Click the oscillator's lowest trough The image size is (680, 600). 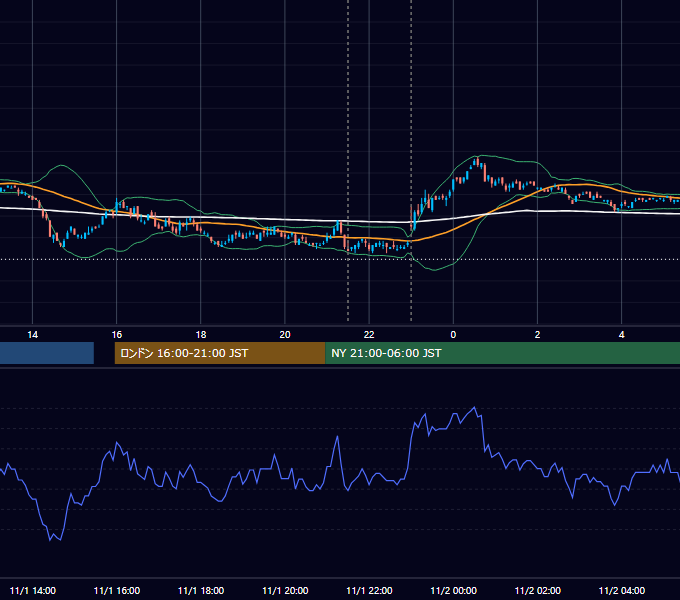pyautogui.click(x=50, y=540)
